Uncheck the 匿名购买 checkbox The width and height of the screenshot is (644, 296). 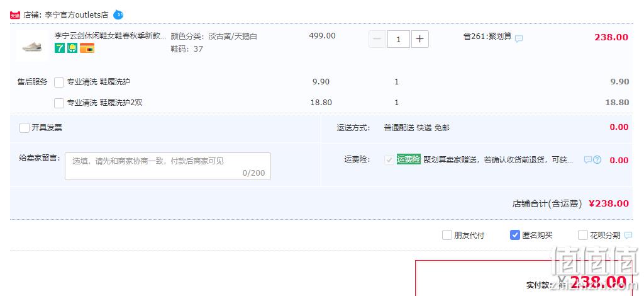click(515, 235)
